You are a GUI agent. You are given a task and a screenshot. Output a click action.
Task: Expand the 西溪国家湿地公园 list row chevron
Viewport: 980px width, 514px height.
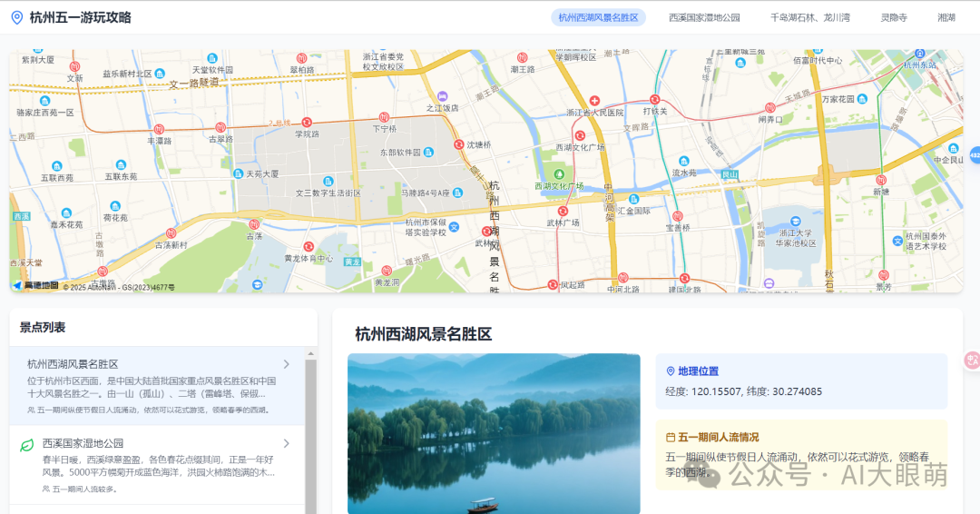click(286, 443)
